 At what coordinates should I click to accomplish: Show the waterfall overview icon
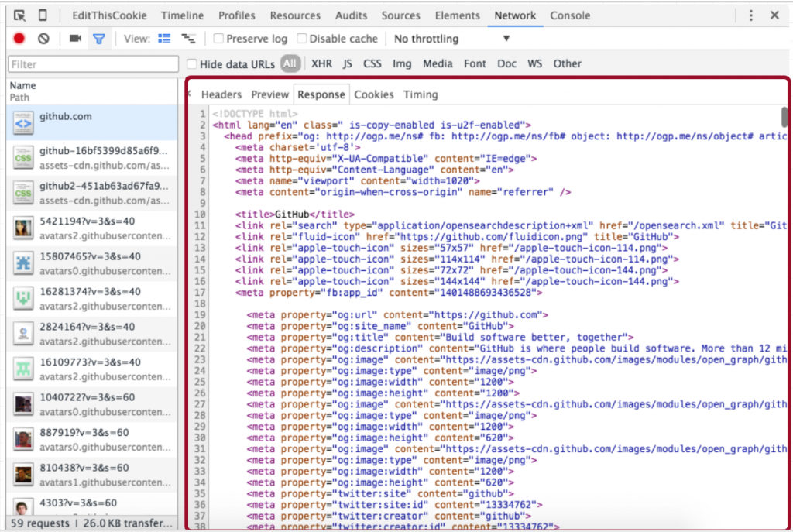pos(188,36)
